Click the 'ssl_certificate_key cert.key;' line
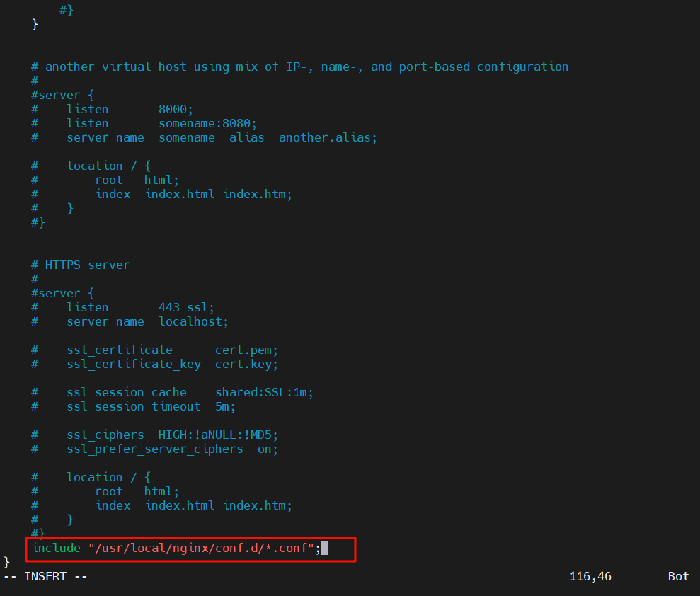 click(x=154, y=365)
